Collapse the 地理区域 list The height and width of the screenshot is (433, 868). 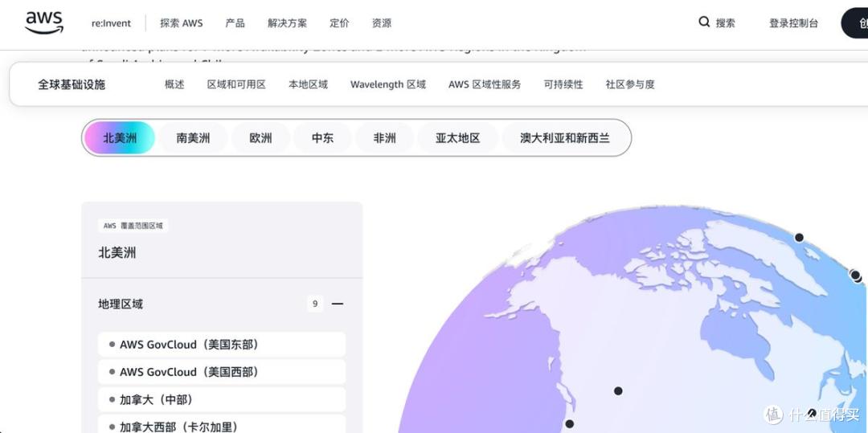click(x=337, y=304)
